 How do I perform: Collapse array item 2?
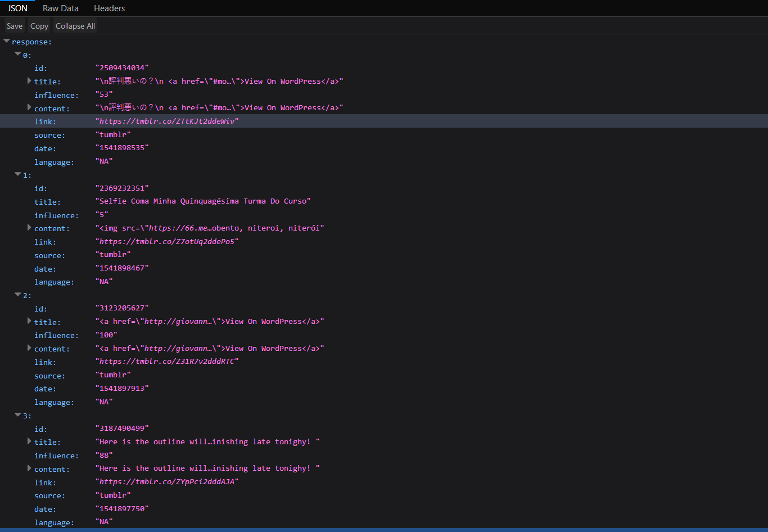pyautogui.click(x=17, y=295)
